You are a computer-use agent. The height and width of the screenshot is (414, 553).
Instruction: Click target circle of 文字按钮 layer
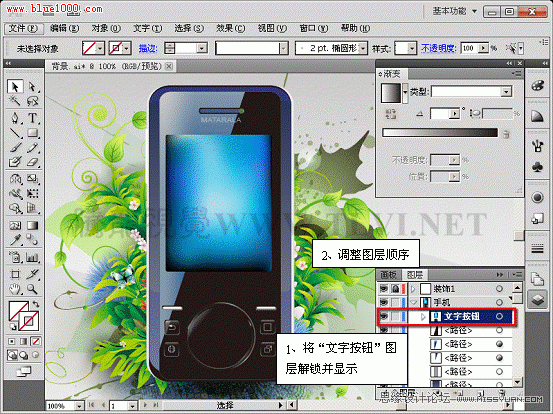tap(499, 316)
